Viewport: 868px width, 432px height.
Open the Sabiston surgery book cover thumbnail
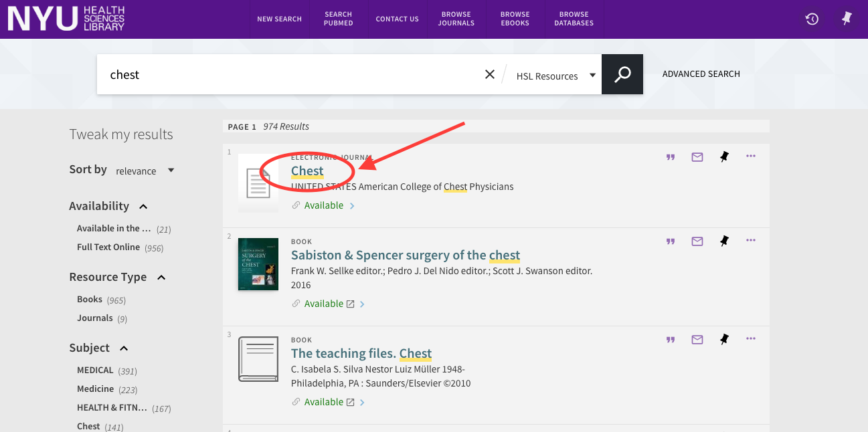point(258,264)
